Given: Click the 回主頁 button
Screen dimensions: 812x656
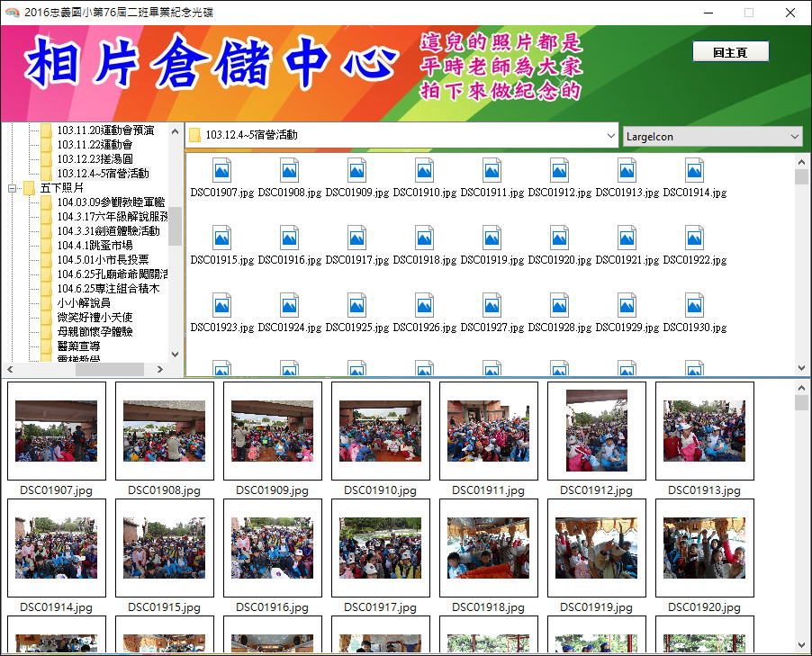Looking at the screenshot, I should point(731,52).
